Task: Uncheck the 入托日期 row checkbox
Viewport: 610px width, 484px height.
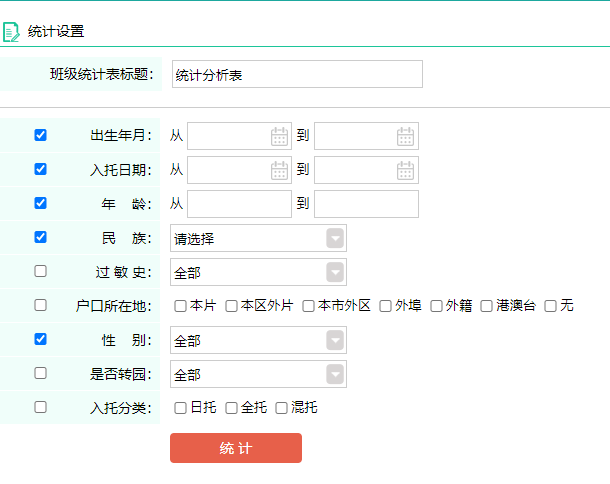Action: [40, 169]
